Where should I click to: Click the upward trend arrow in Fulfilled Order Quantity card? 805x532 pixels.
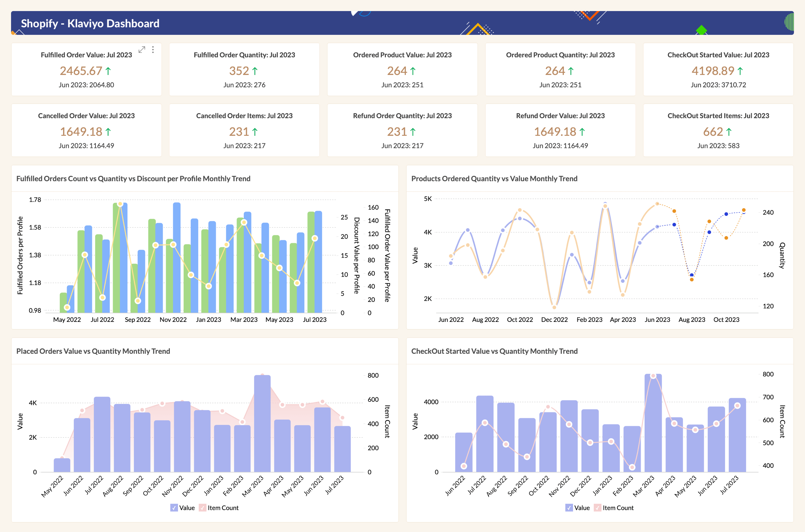click(255, 71)
